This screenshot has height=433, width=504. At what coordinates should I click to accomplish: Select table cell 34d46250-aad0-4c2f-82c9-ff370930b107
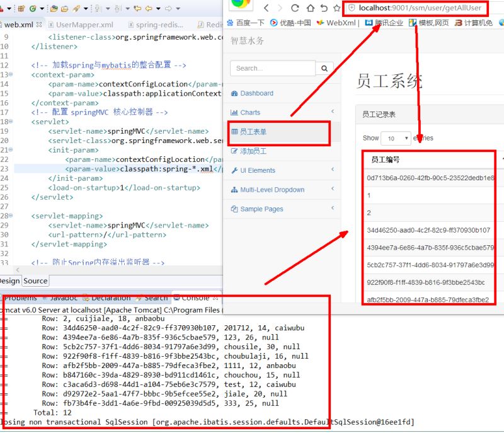(428, 230)
